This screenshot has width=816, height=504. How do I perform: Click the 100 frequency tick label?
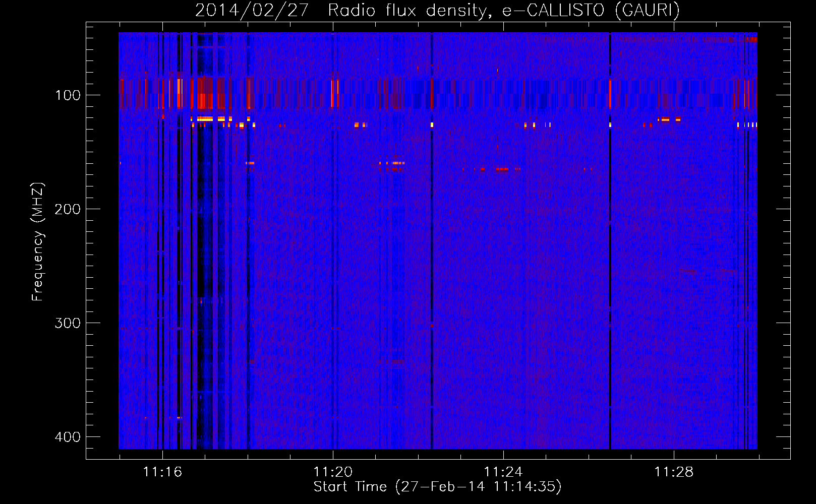[x=68, y=95]
